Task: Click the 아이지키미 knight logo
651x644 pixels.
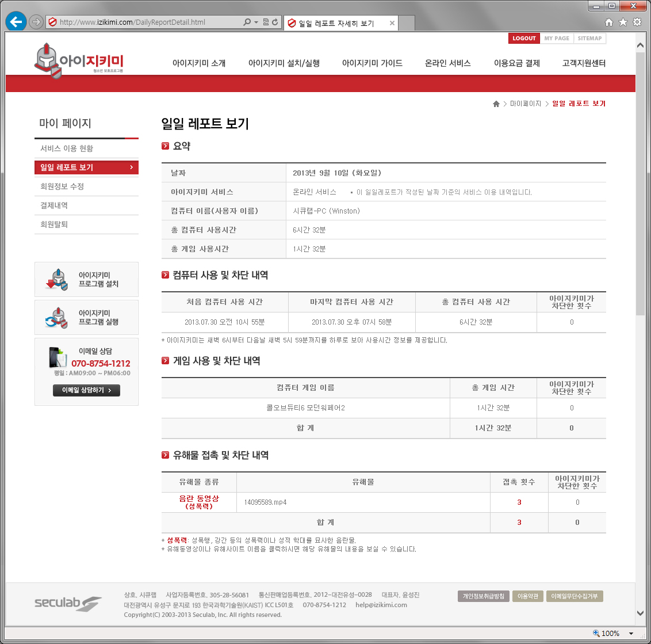Action: 79,60
